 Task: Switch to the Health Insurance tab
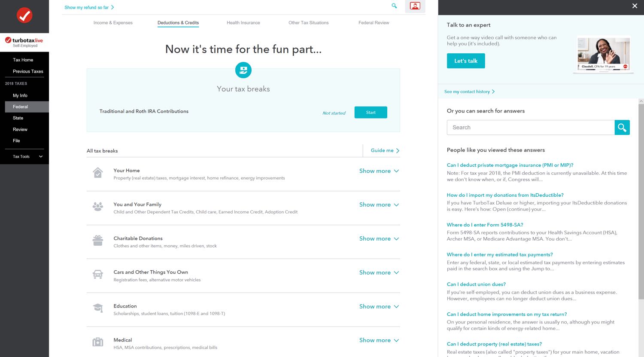tap(243, 23)
